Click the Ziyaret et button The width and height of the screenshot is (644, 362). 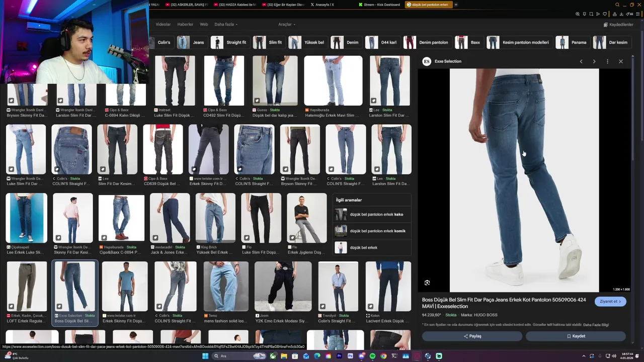610,301
